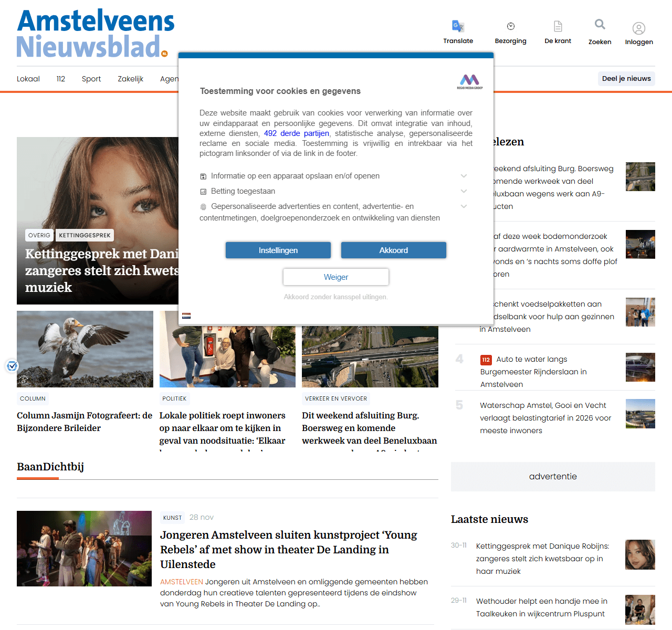This screenshot has height=630, width=672.
Task: Open the Bezorging clock icon
Action: pyautogui.click(x=510, y=26)
